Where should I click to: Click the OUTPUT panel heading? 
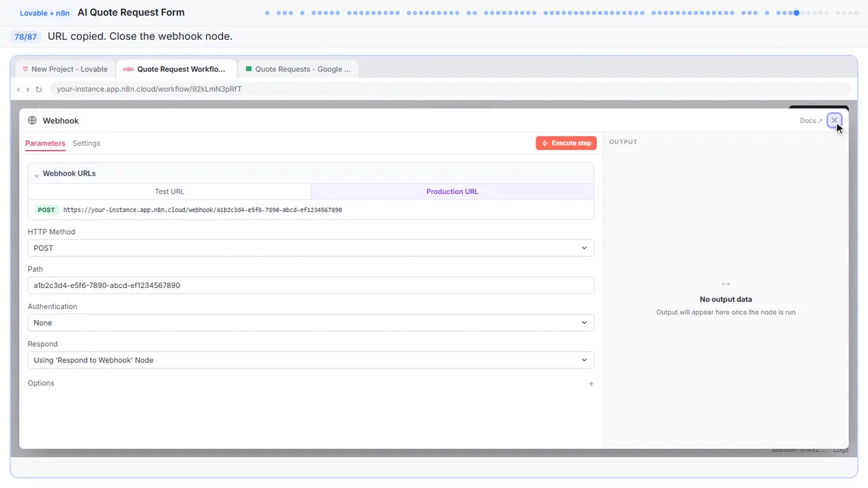pyautogui.click(x=623, y=142)
